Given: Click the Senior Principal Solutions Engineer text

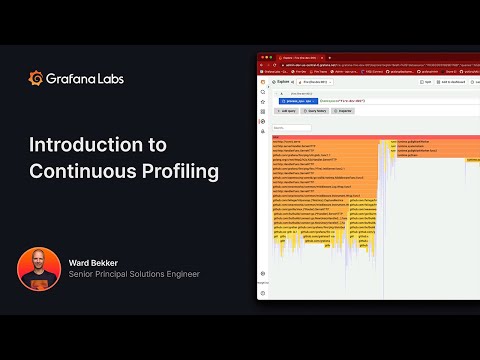Looking at the screenshot, I should pyautogui.click(x=134, y=274).
